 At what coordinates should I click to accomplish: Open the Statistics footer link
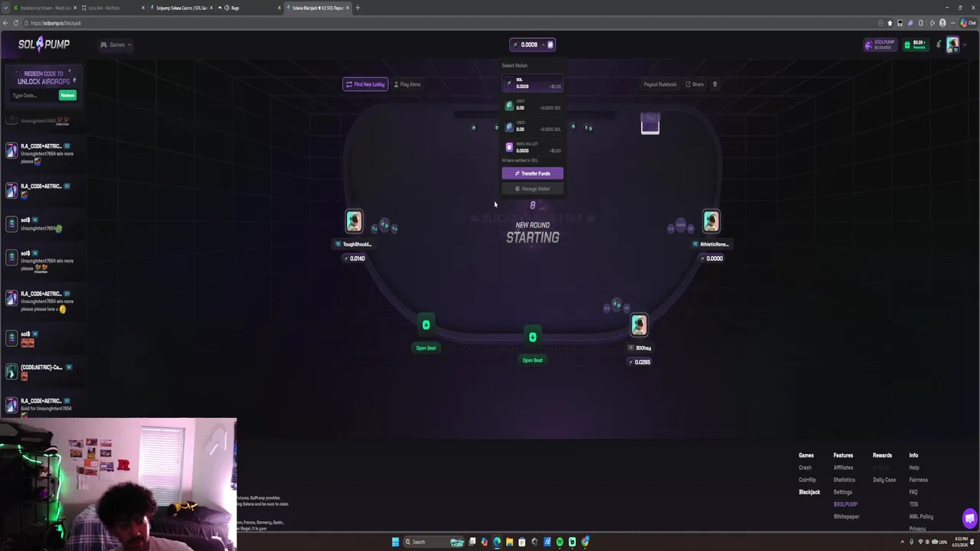pos(844,480)
